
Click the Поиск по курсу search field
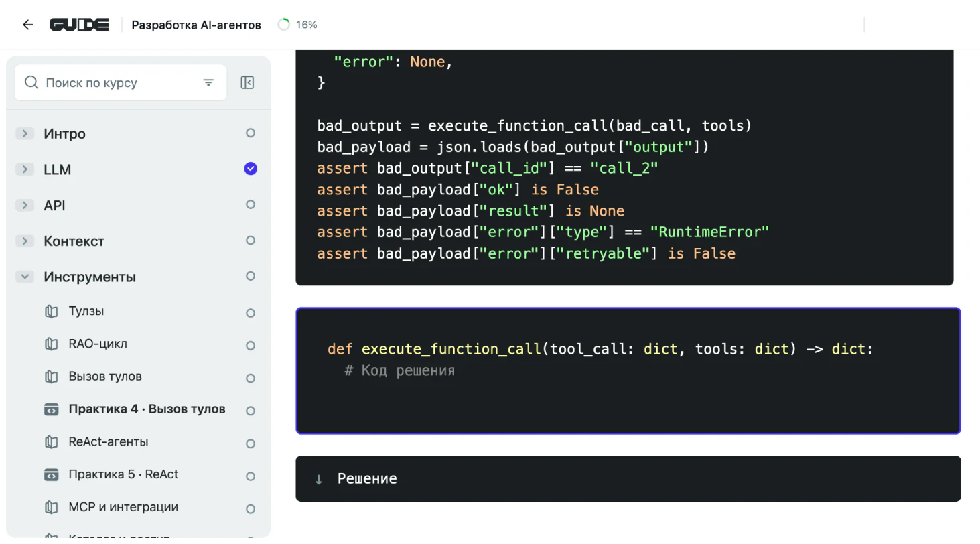(121, 83)
